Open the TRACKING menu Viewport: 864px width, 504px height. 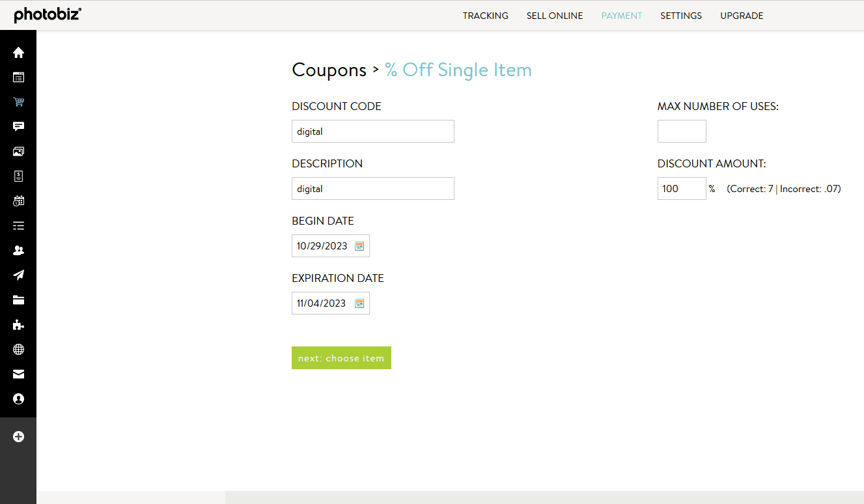click(x=486, y=16)
